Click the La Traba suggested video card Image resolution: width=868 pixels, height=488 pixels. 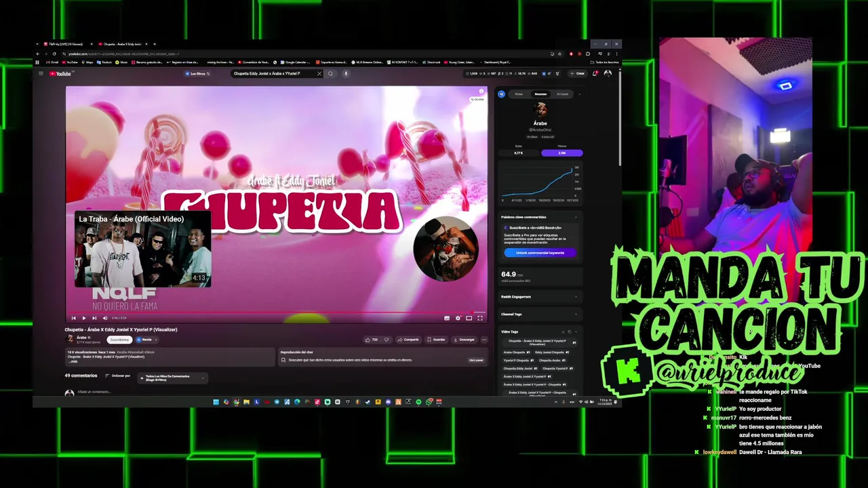(x=143, y=249)
